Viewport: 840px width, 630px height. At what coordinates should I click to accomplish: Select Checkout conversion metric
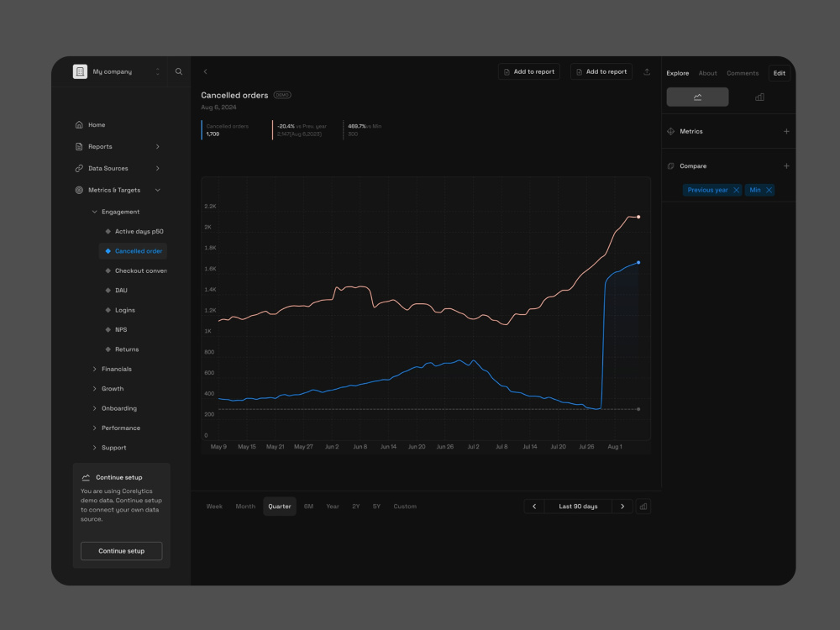[135, 271]
